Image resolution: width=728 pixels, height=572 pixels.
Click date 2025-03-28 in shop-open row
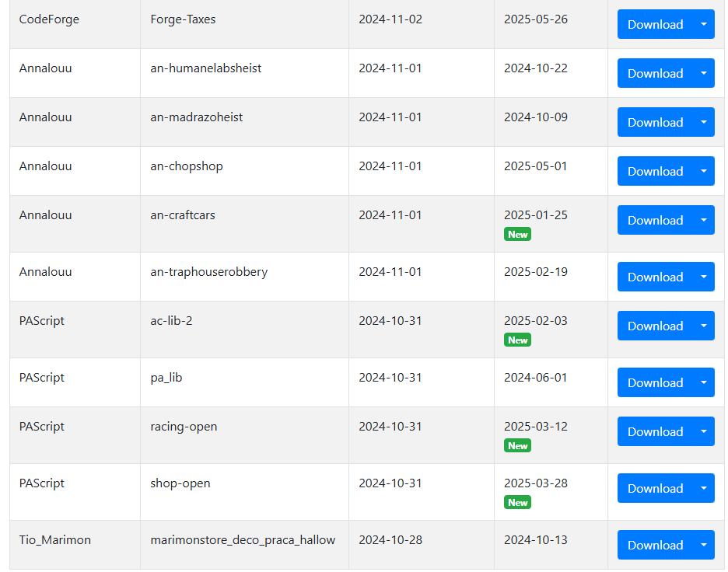pyautogui.click(x=536, y=483)
